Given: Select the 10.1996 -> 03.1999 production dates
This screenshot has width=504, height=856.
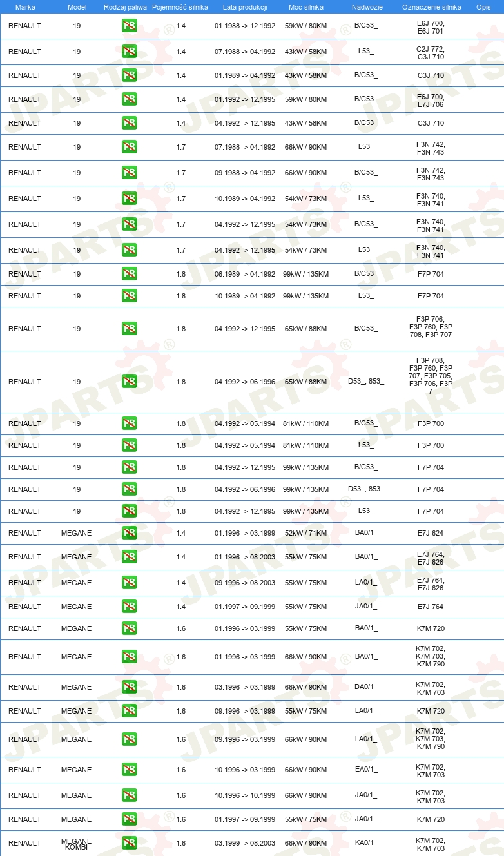Looking at the screenshot, I should click(245, 770).
